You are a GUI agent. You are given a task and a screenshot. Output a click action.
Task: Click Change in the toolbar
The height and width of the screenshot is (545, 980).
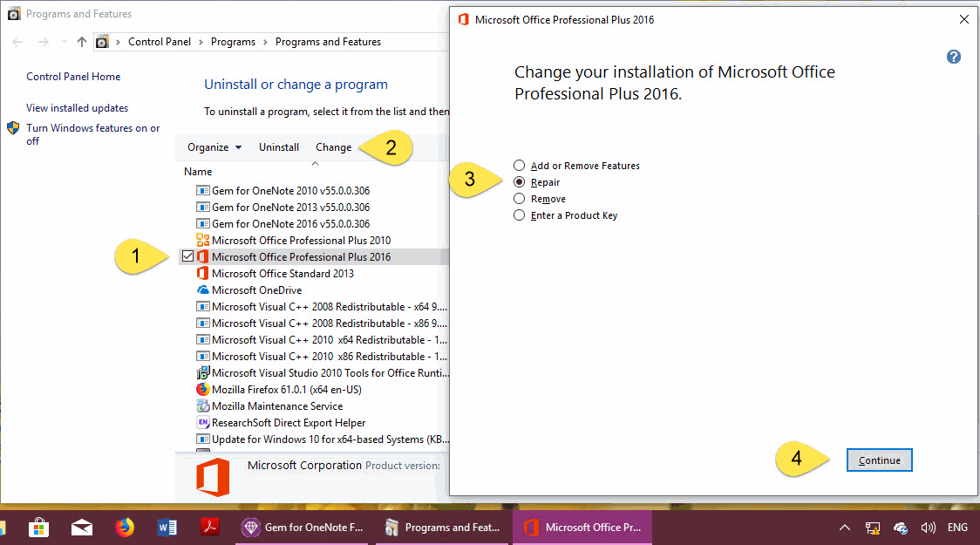point(333,147)
